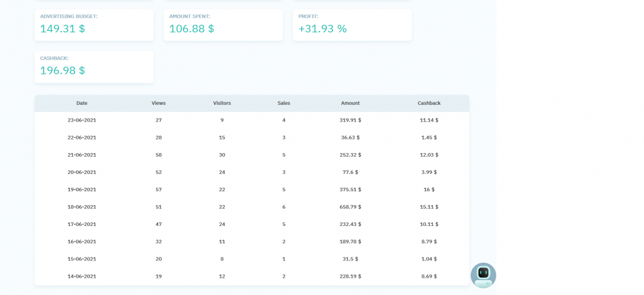Viewport: 644px width, 295px height.
Task: Click the Sales column header
Action: [284, 103]
